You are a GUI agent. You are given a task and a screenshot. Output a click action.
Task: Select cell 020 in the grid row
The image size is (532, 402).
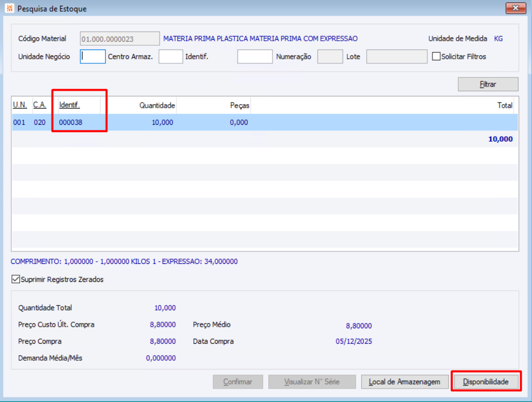(39, 122)
